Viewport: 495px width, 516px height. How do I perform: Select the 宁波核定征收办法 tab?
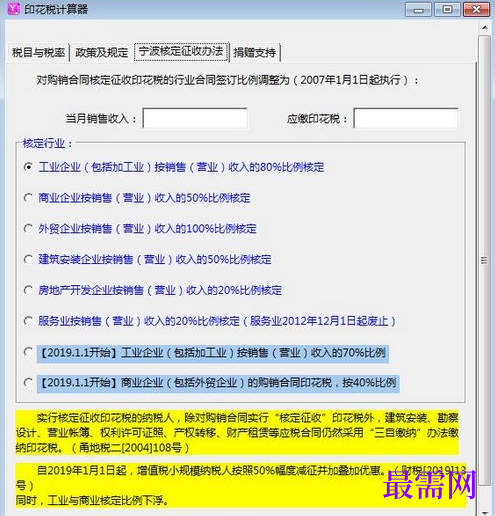(x=181, y=51)
